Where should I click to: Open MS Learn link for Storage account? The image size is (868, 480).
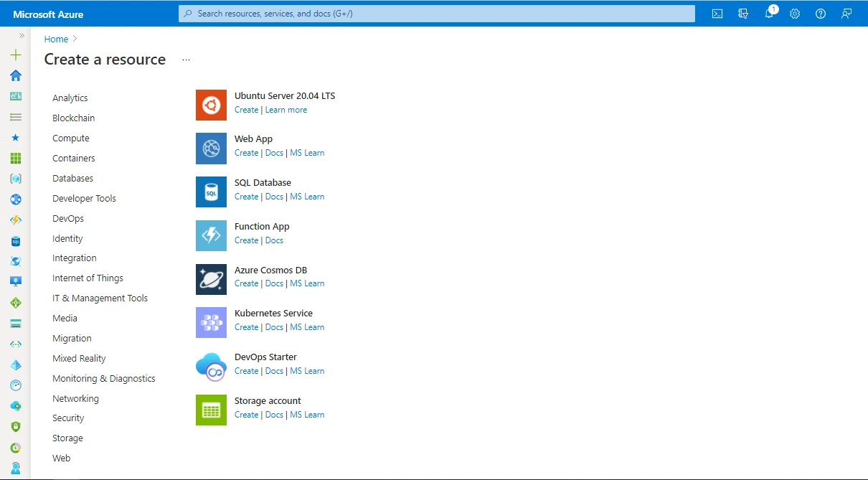click(307, 415)
